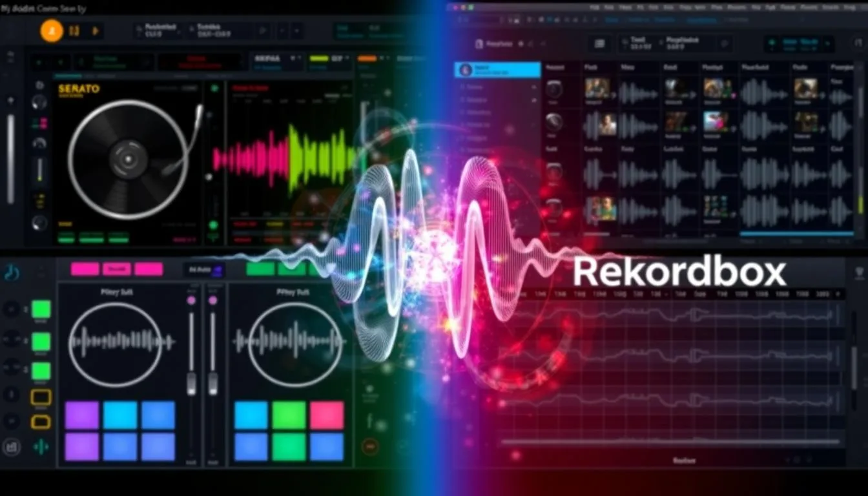Toggle the round green button below Serato's center strip

214,225
